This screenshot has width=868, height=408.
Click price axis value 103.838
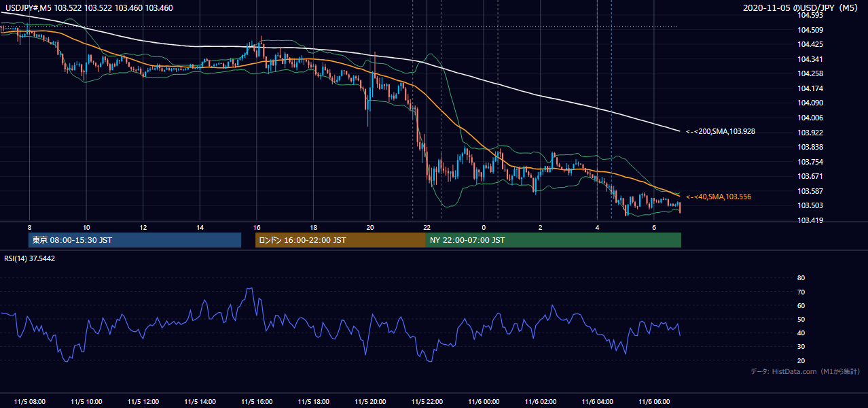[x=810, y=147]
